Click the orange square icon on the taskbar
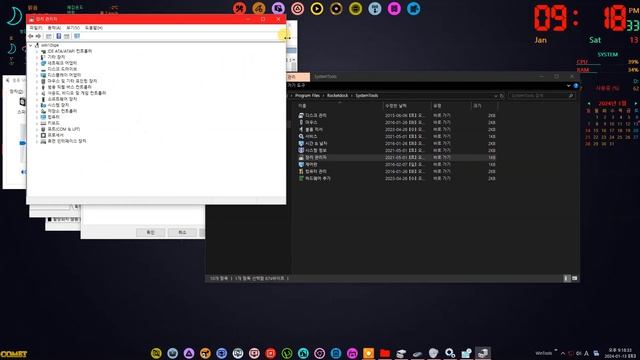This screenshot has width=640, height=360. pyautogui.click(x=368, y=353)
